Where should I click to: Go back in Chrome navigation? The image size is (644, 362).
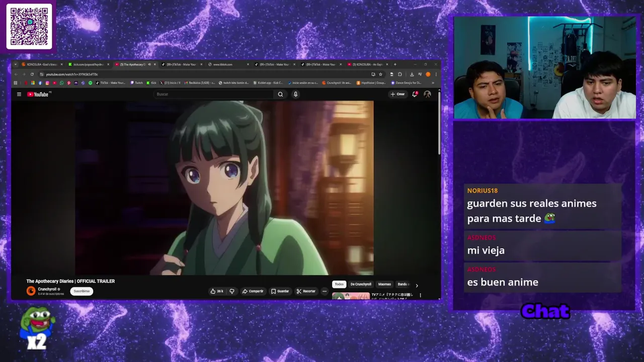(16, 74)
